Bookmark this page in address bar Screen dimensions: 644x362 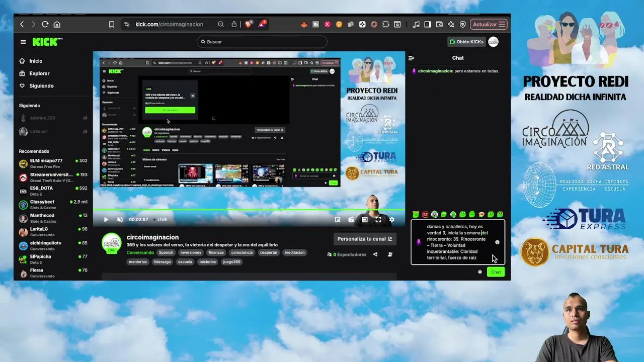(112, 24)
